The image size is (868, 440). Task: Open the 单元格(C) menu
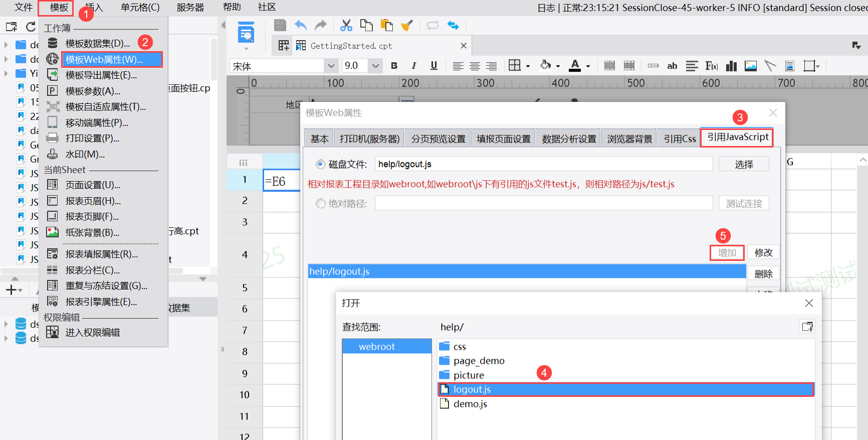pos(140,7)
